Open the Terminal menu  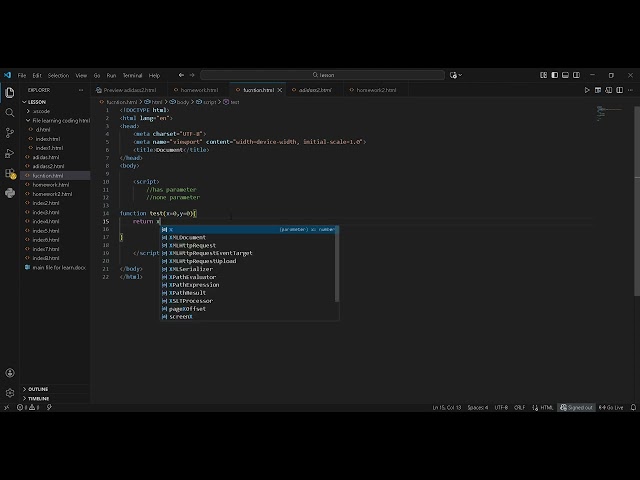[x=132, y=75]
